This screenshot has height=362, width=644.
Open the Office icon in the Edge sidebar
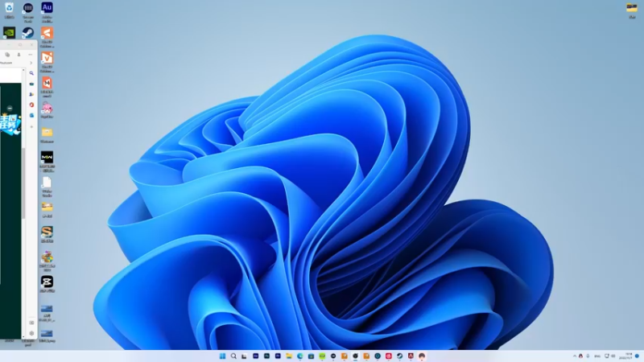tap(31, 105)
